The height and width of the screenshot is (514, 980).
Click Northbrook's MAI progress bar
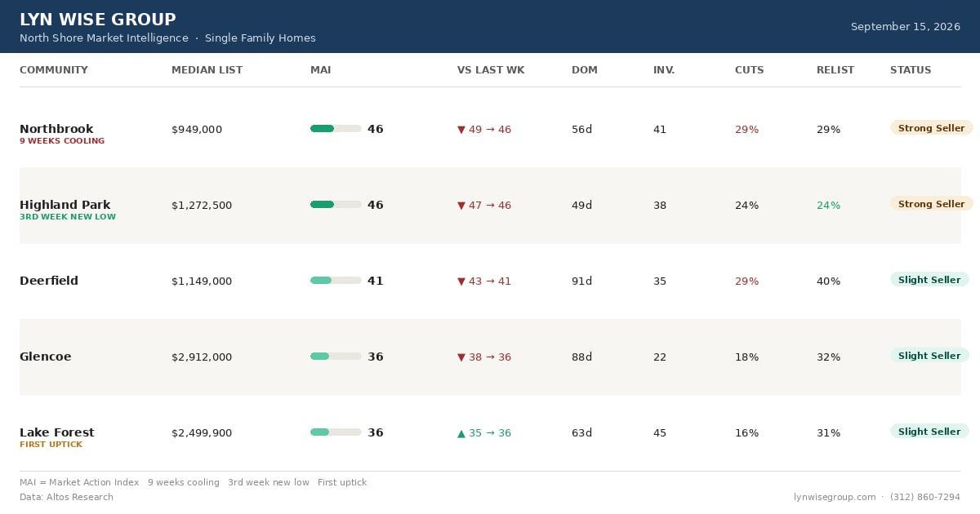pos(336,129)
